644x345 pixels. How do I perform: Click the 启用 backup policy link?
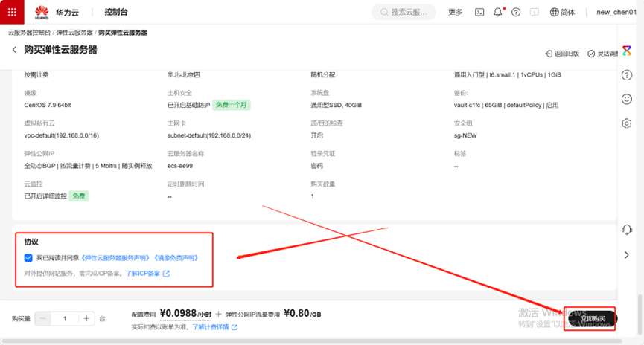point(552,105)
